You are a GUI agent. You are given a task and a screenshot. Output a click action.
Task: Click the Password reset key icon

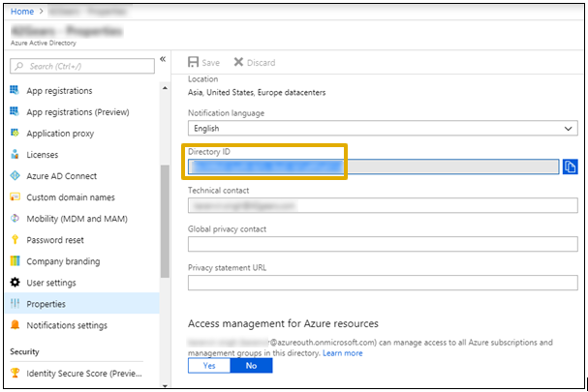(15, 240)
